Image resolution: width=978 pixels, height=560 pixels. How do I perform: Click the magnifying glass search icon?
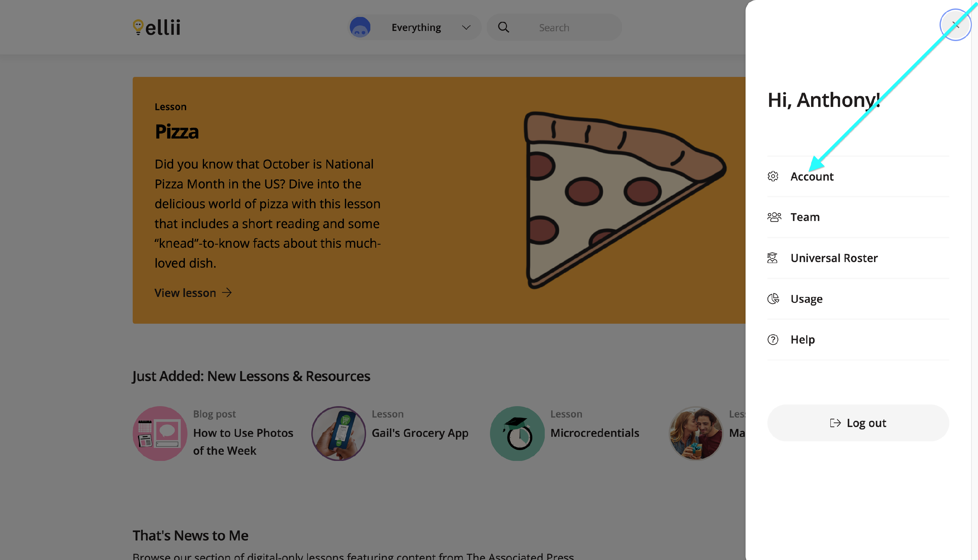coord(503,27)
